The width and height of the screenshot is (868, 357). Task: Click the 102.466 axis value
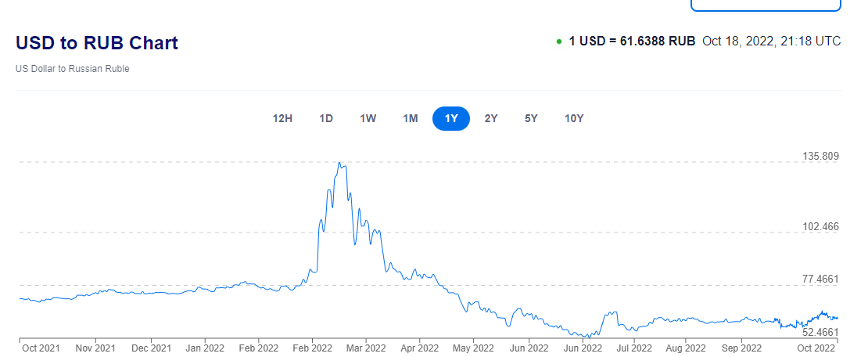click(821, 227)
